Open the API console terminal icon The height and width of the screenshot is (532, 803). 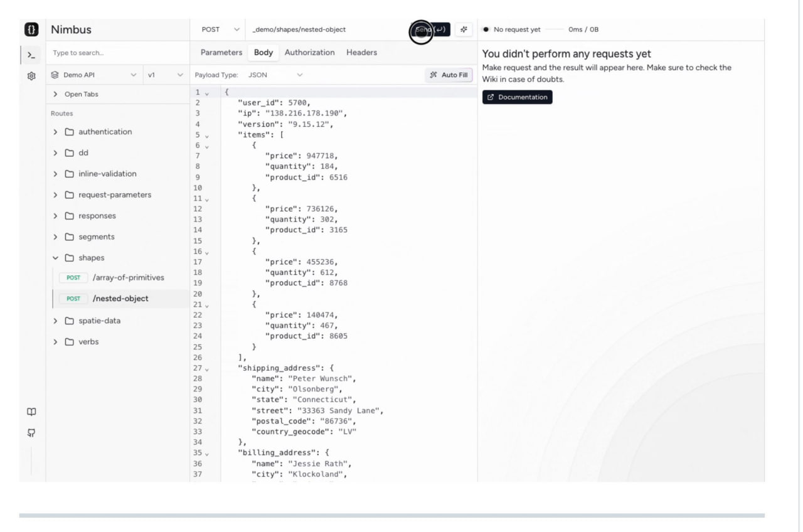(x=31, y=55)
